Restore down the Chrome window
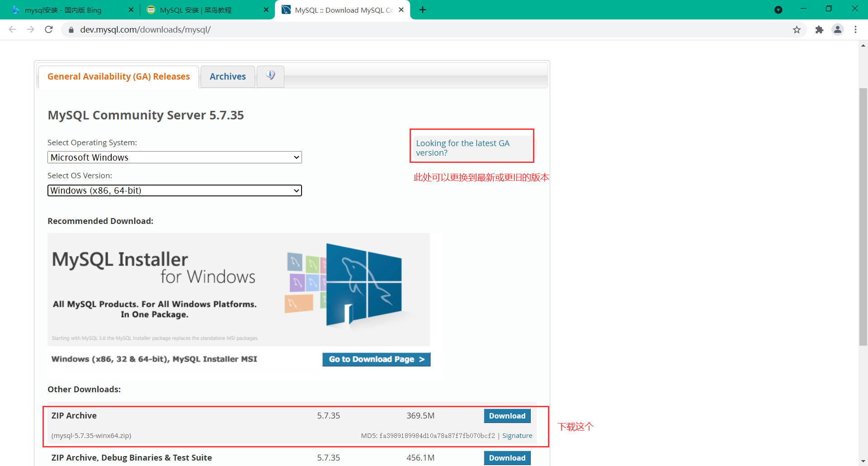Viewport: 868px width, 466px height. [x=829, y=9]
